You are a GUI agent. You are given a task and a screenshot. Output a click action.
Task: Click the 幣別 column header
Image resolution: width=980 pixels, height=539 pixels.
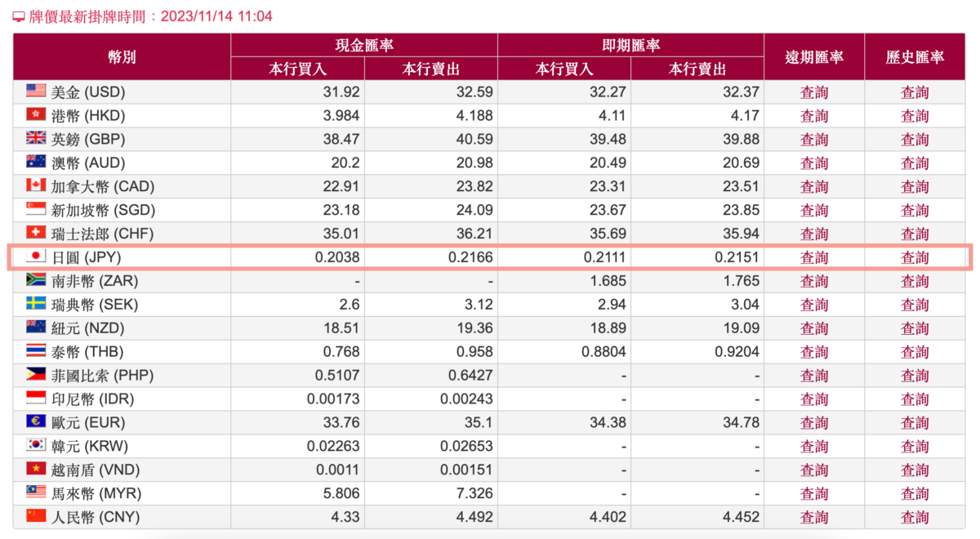[x=122, y=57]
